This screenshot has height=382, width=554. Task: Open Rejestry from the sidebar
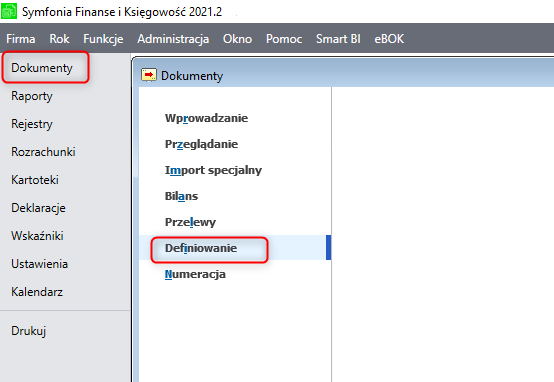(x=32, y=124)
